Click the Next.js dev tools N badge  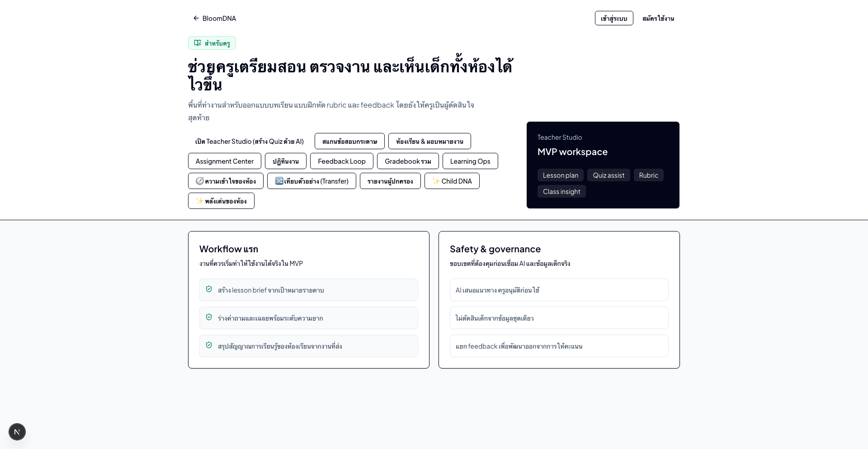17,432
